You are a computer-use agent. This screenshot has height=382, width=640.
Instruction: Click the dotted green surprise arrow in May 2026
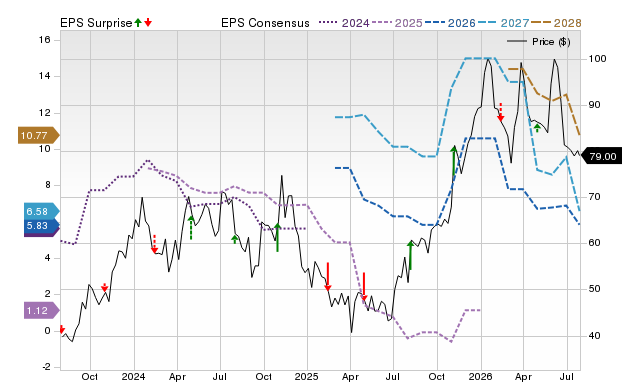pos(537,128)
